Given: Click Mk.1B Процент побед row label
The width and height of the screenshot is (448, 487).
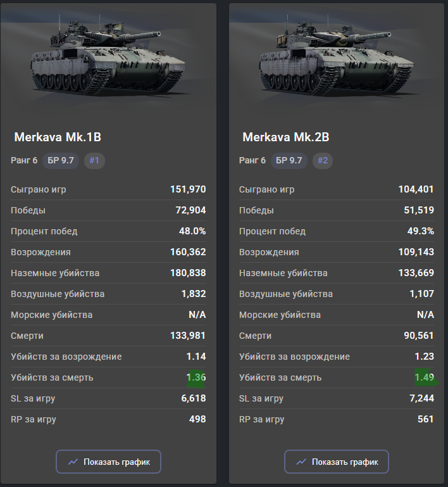Looking at the screenshot, I should click(44, 231).
